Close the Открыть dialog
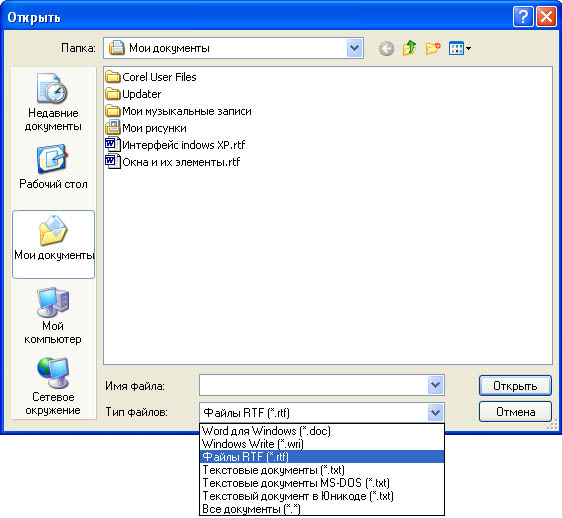Viewport: 562px width, 518px height. pos(546,16)
